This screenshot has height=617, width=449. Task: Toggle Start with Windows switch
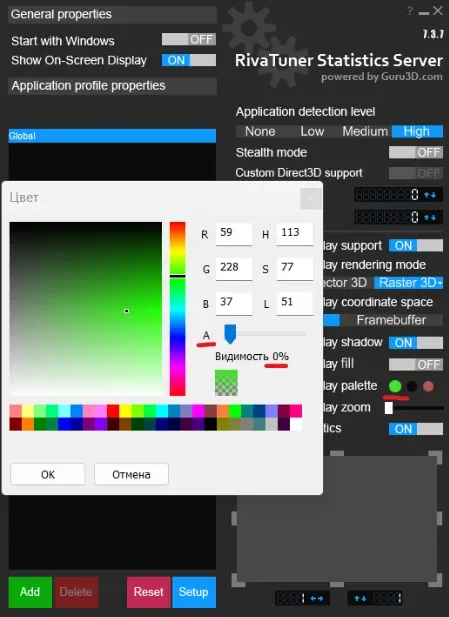[x=189, y=39]
